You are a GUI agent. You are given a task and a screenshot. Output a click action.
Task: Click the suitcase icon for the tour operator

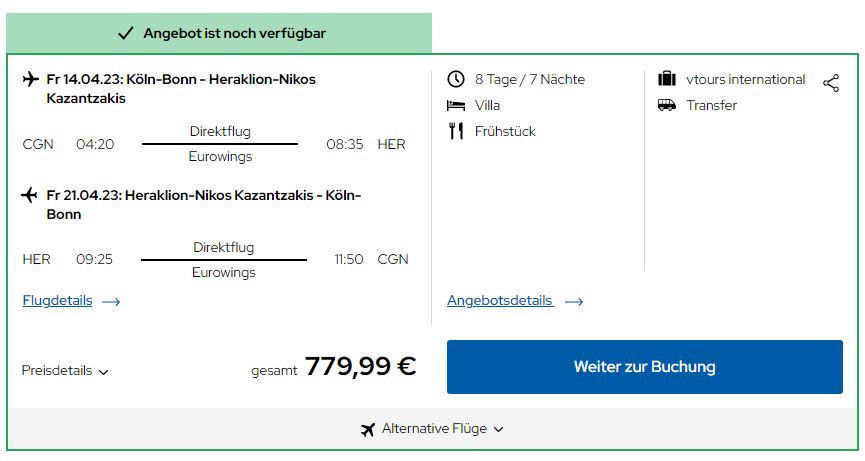[667, 79]
